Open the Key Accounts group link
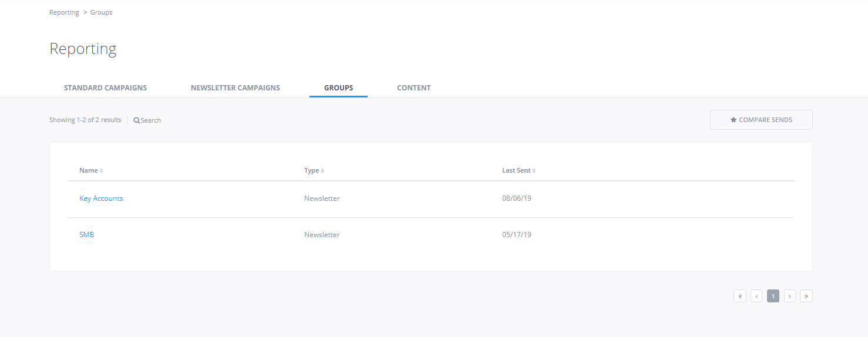The width and height of the screenshot is (868, 337). 101,198
